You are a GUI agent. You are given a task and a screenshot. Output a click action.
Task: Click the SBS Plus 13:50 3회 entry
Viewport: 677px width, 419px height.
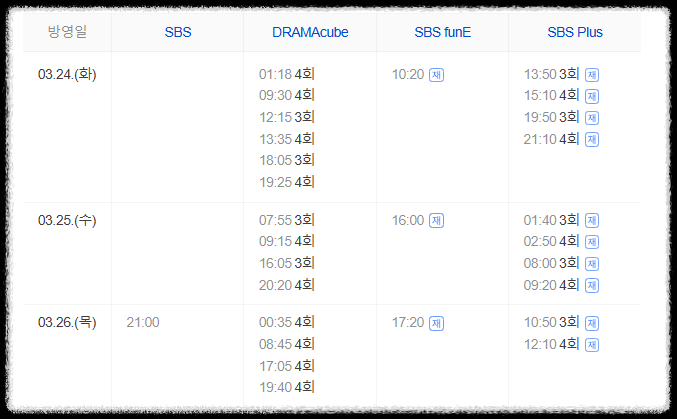pos(551,74)
